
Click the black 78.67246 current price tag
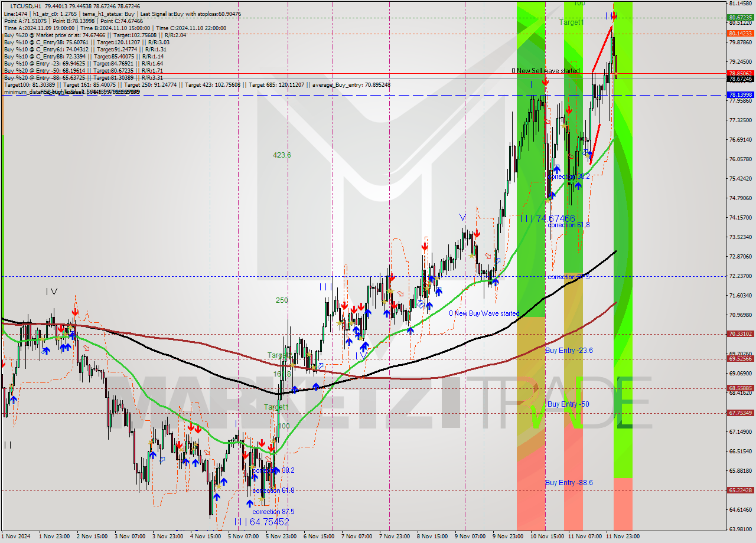coord(740,78)
